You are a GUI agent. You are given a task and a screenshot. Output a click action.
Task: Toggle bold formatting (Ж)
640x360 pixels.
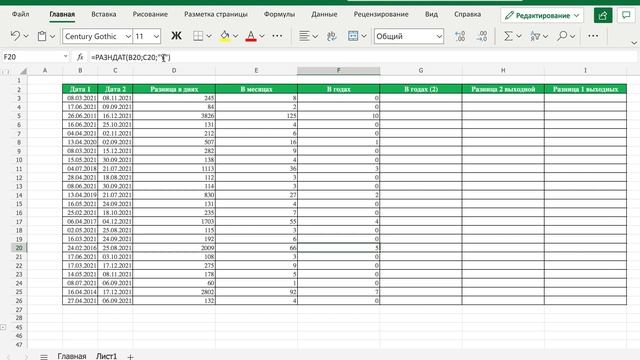tap(176, 36)
